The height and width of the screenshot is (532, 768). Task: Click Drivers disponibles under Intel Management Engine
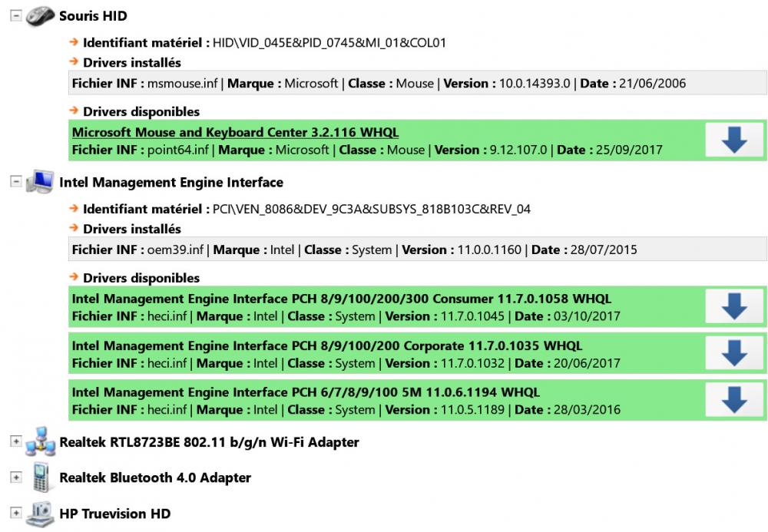pyautogui.click(x=141, y=278)
